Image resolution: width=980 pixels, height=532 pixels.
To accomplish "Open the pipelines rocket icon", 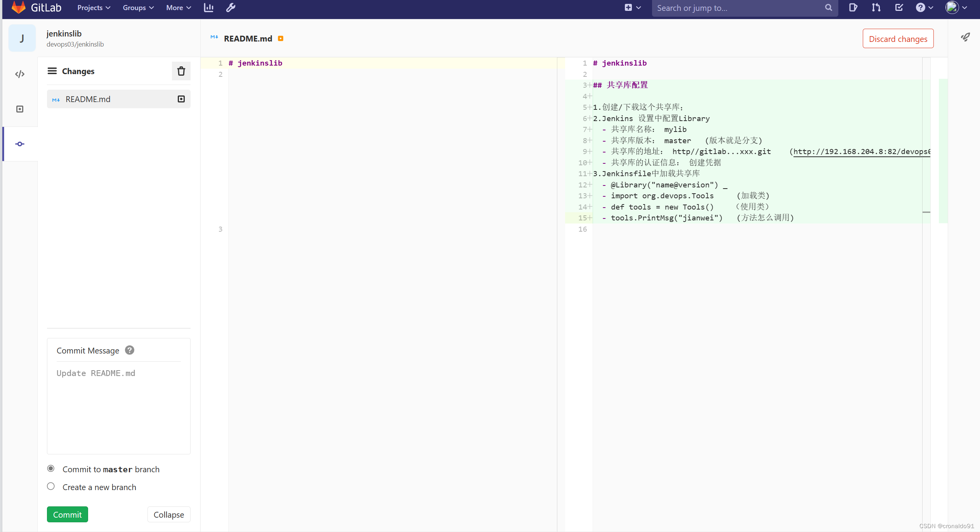I will [965, 37].
